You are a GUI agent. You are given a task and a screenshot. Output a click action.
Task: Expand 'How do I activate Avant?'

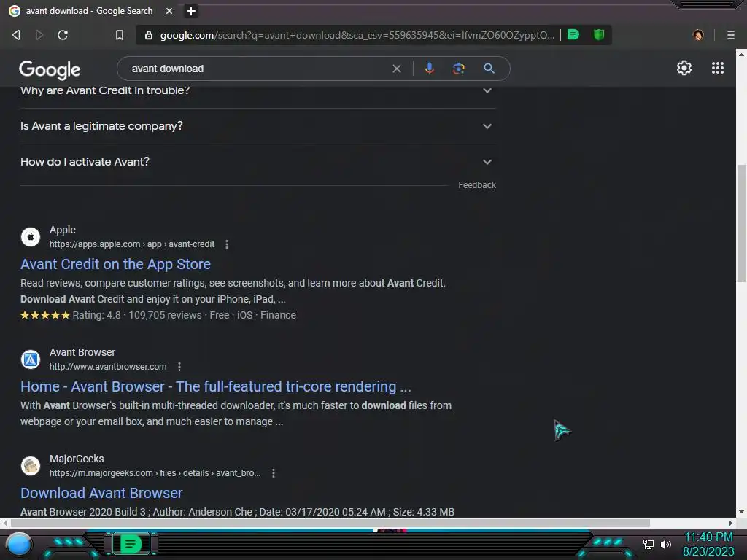coord(258,162)
